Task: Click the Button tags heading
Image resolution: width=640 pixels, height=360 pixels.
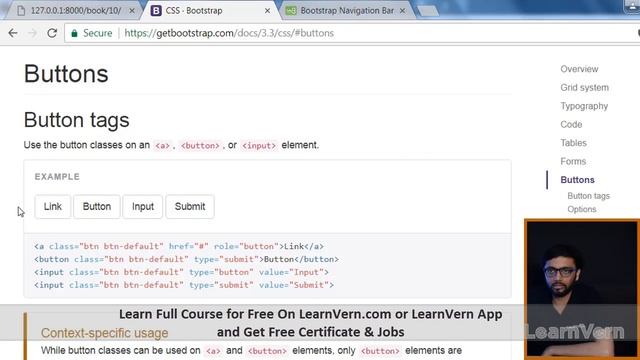Action: 76,120
